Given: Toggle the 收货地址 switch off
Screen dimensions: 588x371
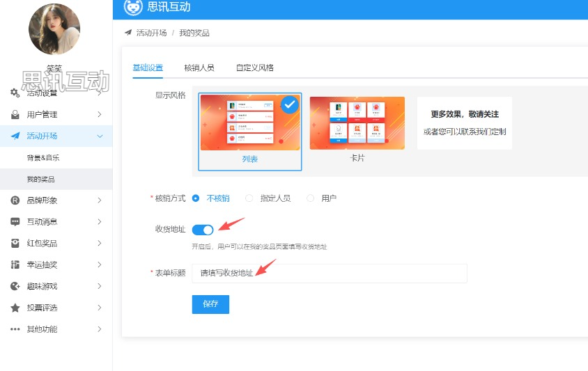Looking at the screenshot, I should coord(203,230).
